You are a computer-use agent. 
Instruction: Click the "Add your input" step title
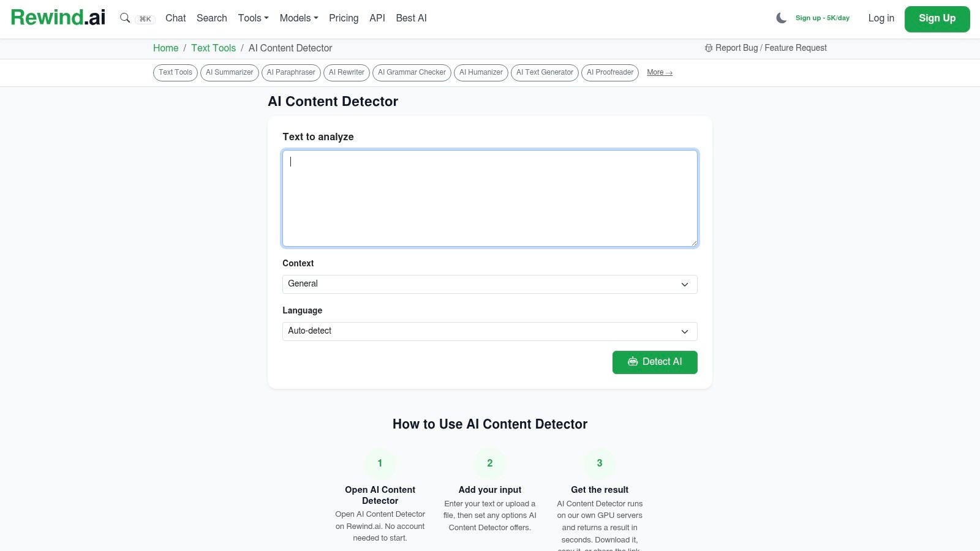490,490
